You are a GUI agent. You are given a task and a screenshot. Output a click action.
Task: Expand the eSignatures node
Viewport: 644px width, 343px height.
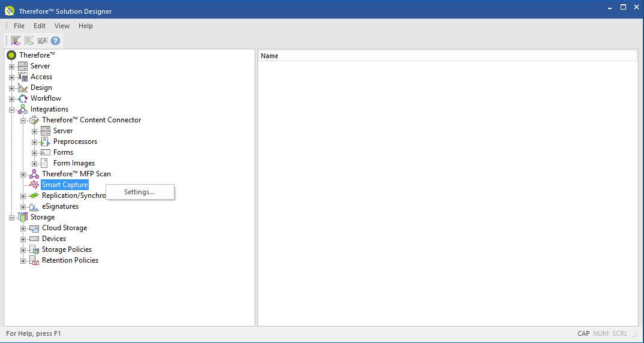tap(23, 207)
